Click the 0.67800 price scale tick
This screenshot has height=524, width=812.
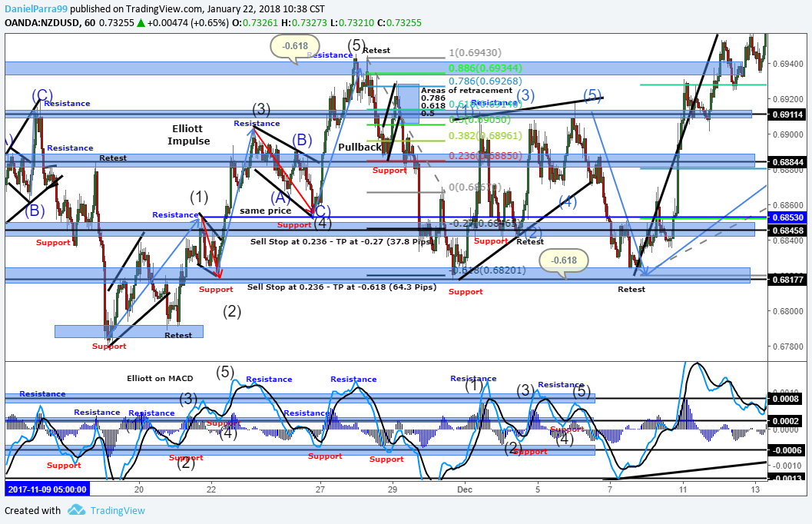coord(788,347)
